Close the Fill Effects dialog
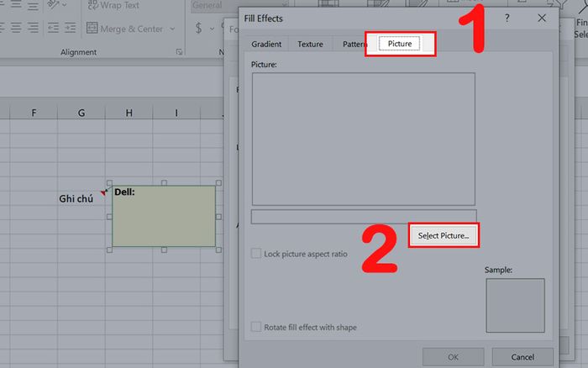 [542, 18]
